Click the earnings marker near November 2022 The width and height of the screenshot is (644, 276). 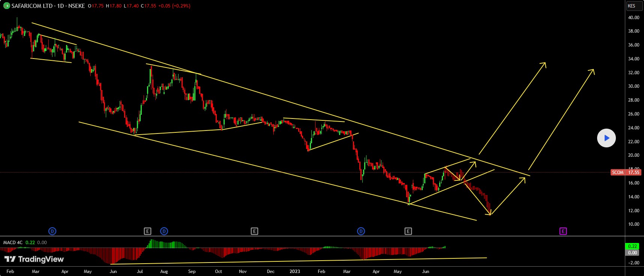[254, 231]
